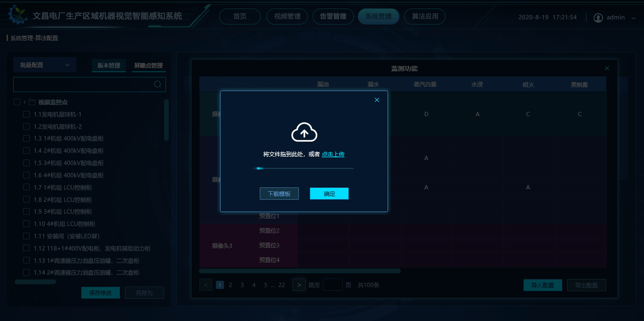Viewport: 644px width, 321px height.
Task: Go to next page with arrow icon
Action: coord(298,285)
